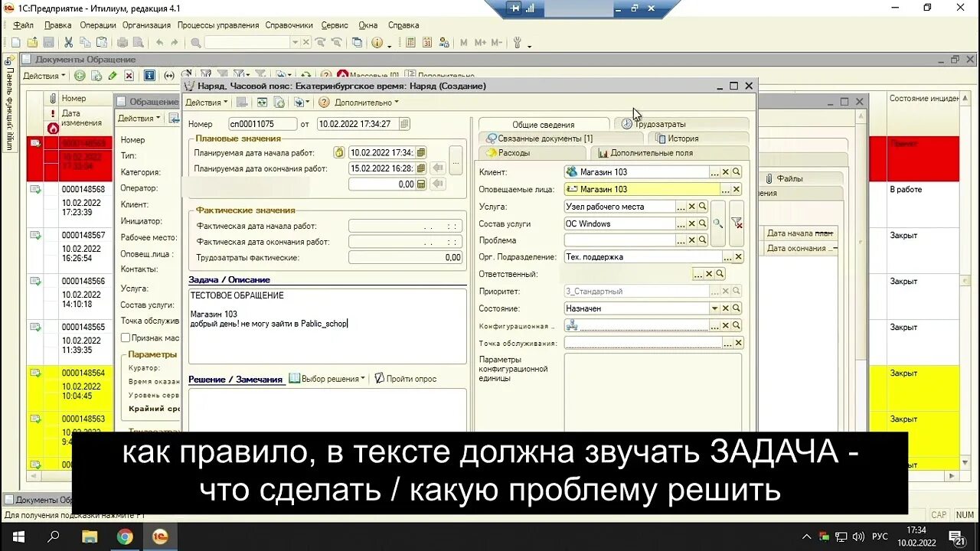
Task: Click help question icon in Наряд toolbar
Action: [324, 103]
